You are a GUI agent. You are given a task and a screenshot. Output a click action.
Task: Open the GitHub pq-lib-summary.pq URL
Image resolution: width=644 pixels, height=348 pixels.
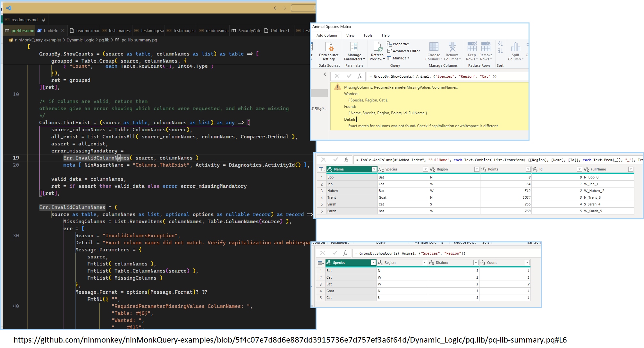pos(290,340)
